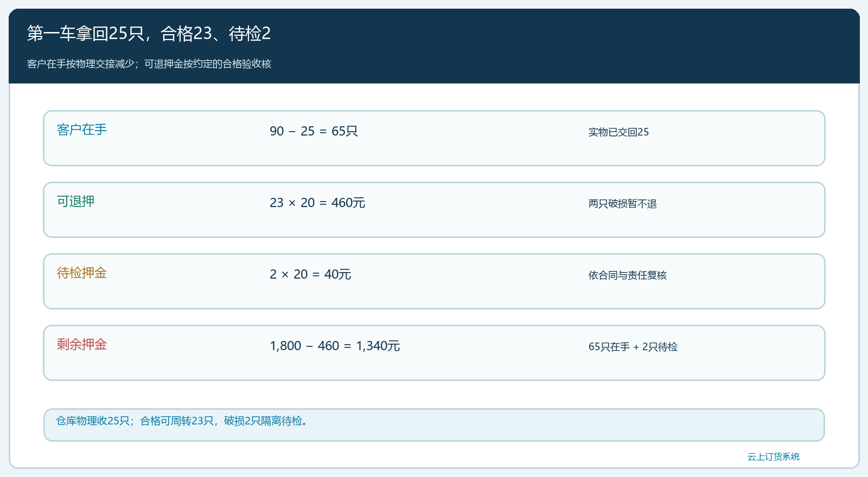Click the note 依合同与责任复核

tap(628, 275)
